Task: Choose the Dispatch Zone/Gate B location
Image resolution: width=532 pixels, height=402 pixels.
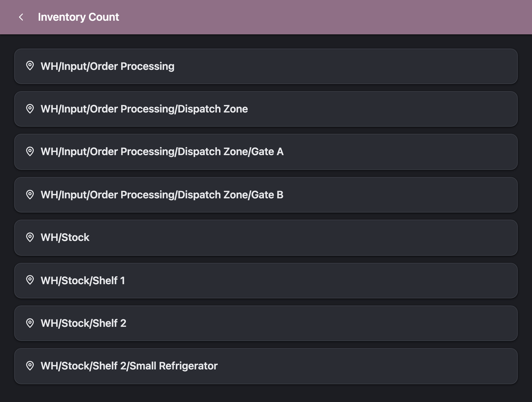Action: tap(265, 195)
